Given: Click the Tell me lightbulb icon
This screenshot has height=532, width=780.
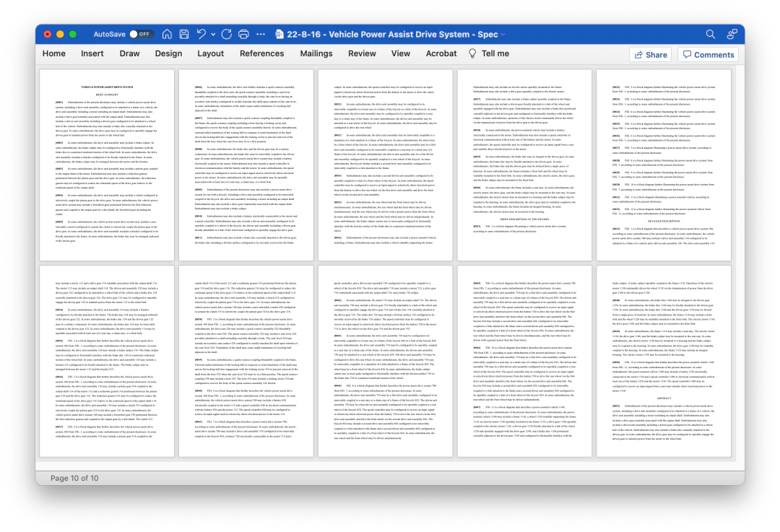Looking at the screenshot, I should tap(472, 53).
